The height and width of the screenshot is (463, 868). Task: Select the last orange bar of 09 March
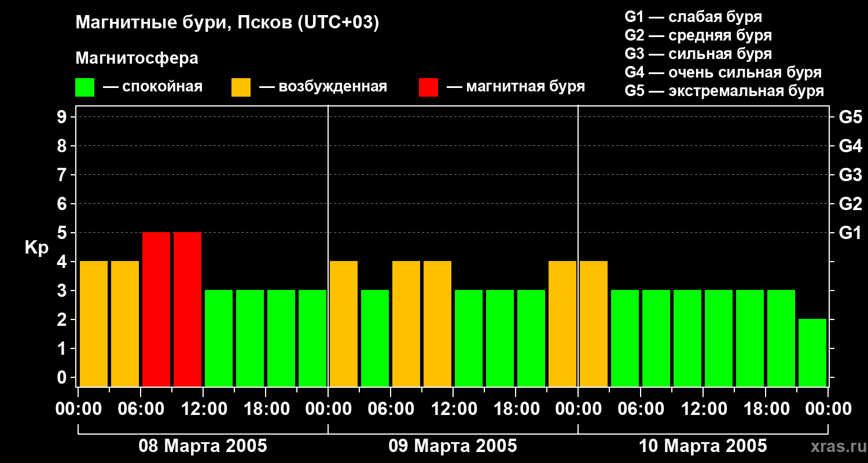(562, 324)
